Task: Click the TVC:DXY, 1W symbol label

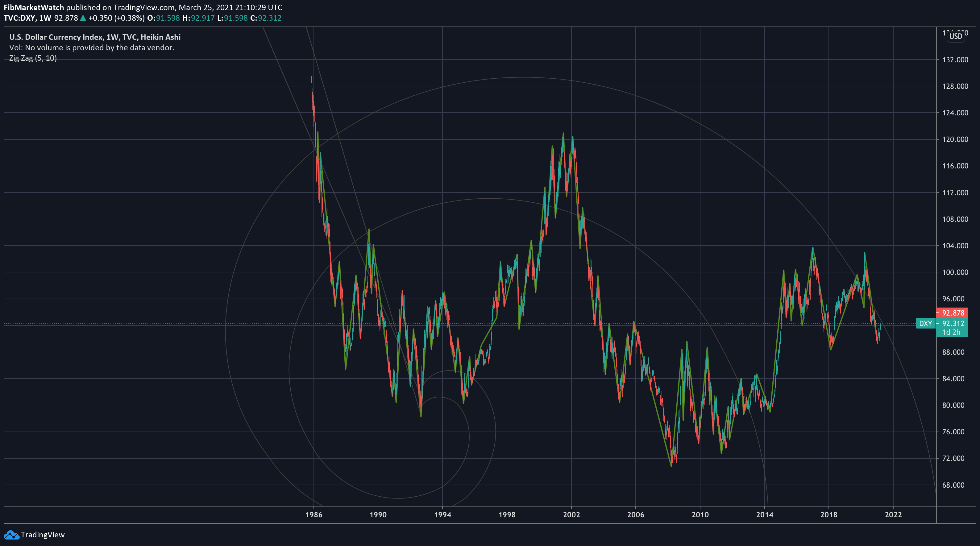Action: (x=27, y=18)
